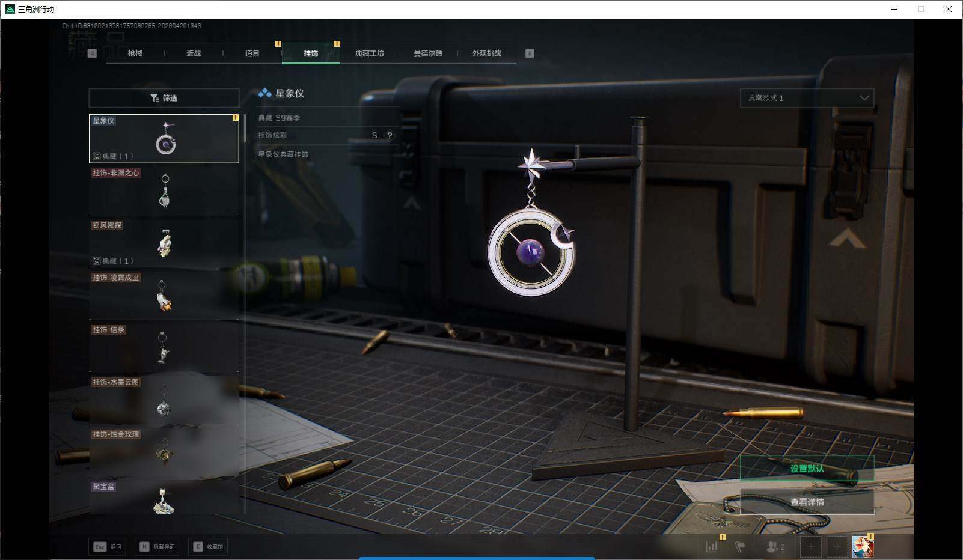This screenshot has height=560, width=963.
Task: Click the Q key icon left of tabs
Action: (x=92, y=53)
